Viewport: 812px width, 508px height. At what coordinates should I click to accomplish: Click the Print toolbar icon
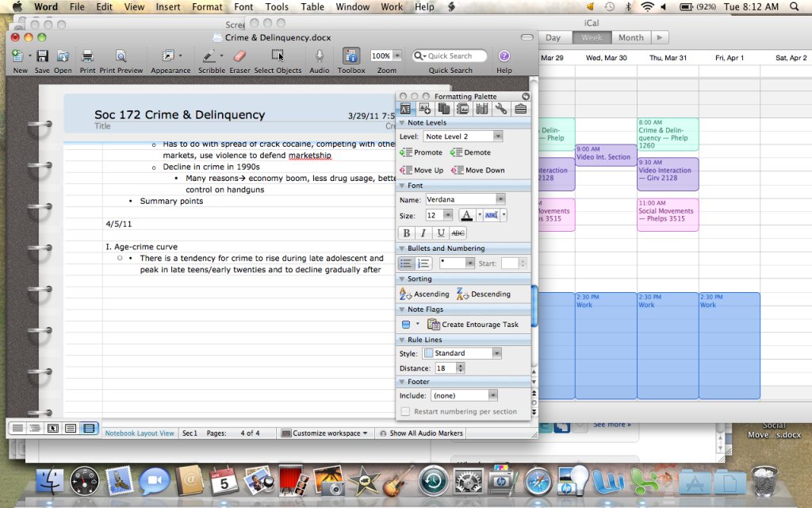(87, 56)
